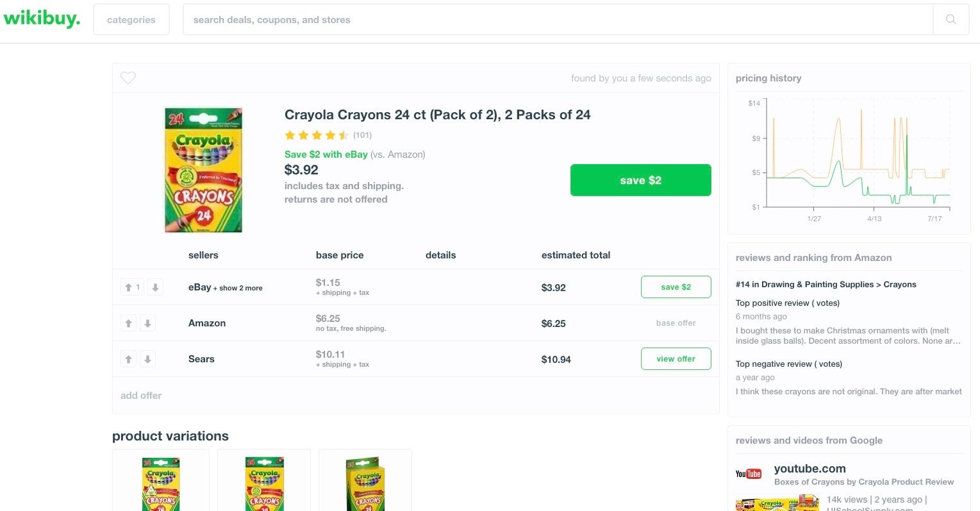The width and height of the screenshot is (980, 511).
Task: Open the categories dropdown
Action: [131, 20]
